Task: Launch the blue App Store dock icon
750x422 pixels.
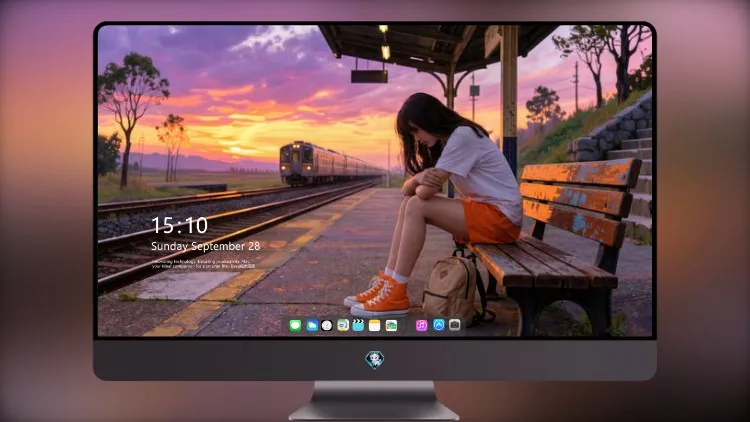Action: [x=439, y=325]
